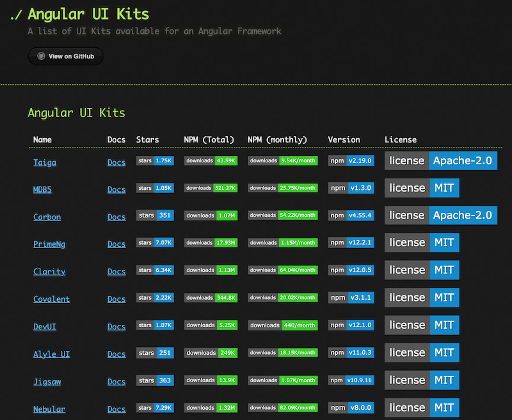Open the Covalent kit link
Viewport: 512px width, 420px height.
click(x=52, y=299)
